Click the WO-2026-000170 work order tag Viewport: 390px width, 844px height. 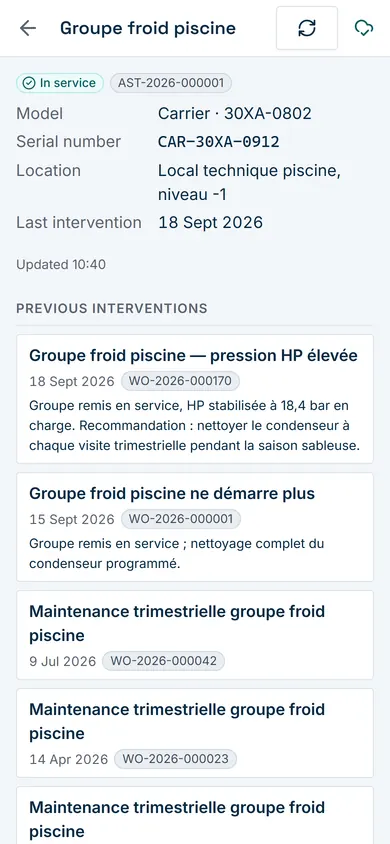(x=180, y=382)
